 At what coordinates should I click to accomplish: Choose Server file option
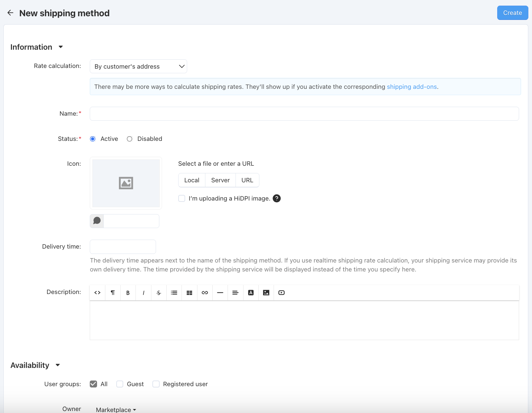(220, 180)
